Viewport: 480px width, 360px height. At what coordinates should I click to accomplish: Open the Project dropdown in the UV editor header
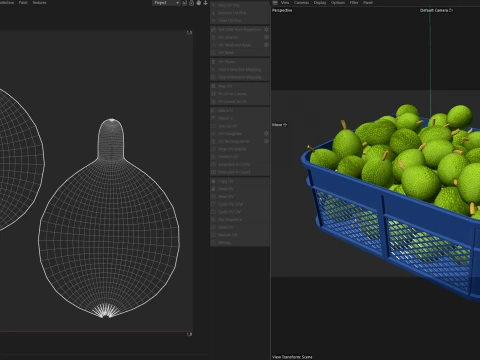click(166, 3)
